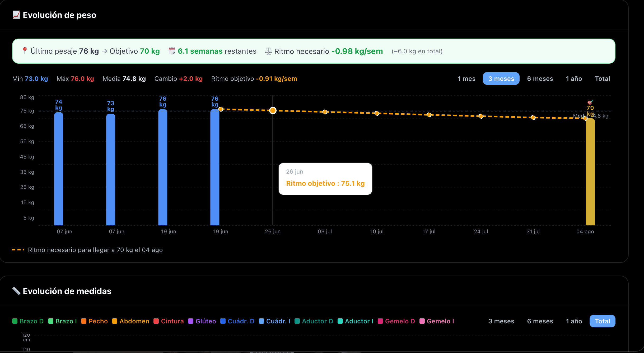Select 3 meses in the measurements chart

click(501, 321)
